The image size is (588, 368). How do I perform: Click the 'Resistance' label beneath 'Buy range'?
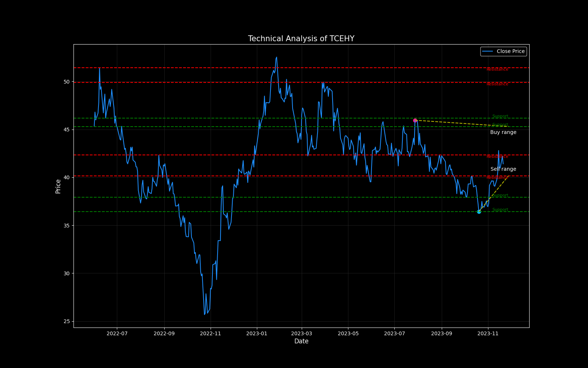coord(497,157)
